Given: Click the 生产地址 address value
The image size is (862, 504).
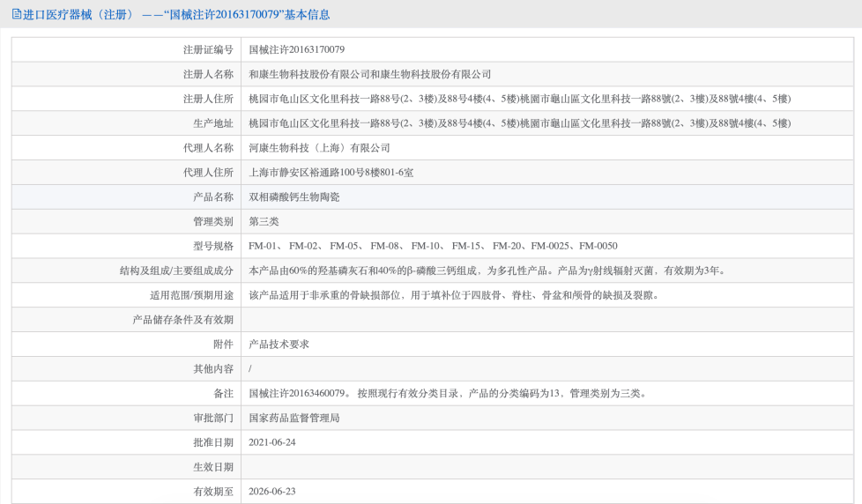Looking at the screenshot, I should pos(519,123).
